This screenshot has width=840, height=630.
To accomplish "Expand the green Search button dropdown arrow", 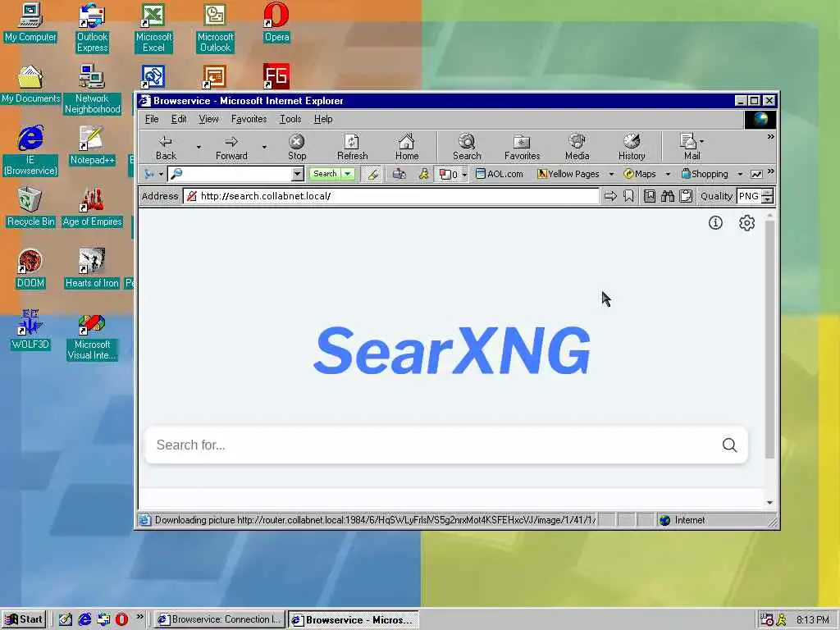I will pos(348,174).
